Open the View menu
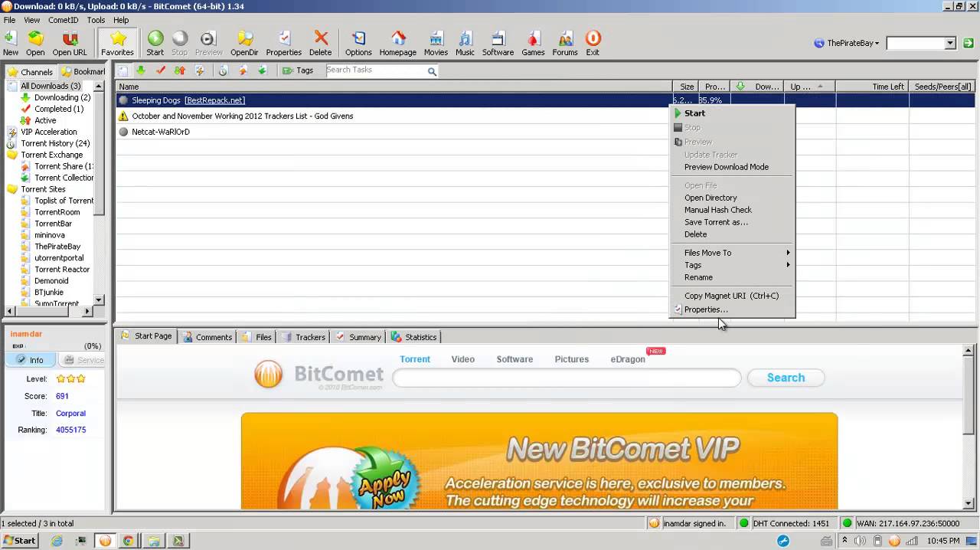 [32, 20]
